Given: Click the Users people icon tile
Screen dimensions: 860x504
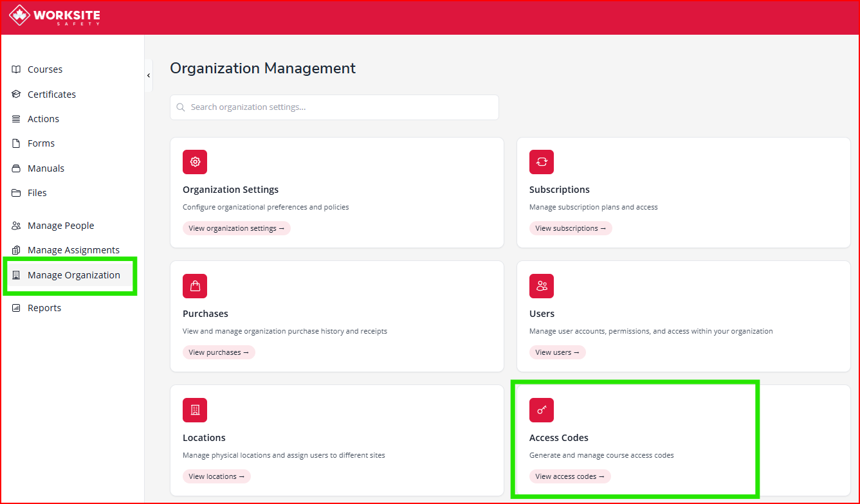Looking at the screenshot, I should (x=542, y=286).
